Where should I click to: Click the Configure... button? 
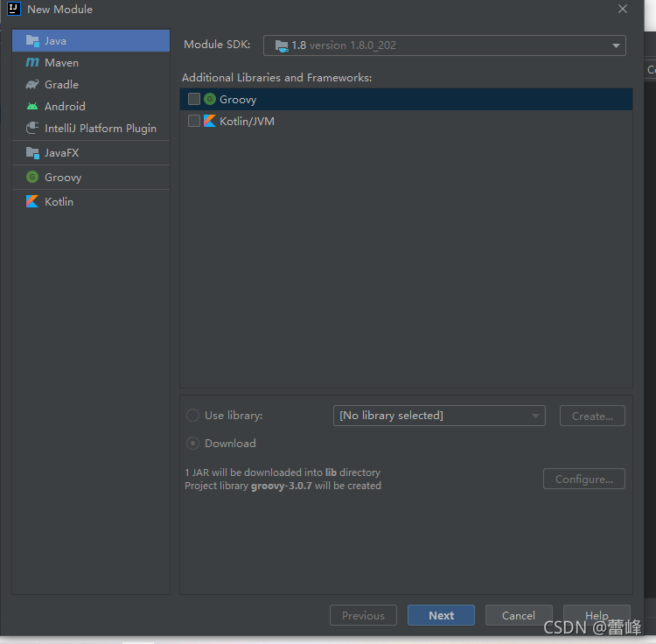tap(584, 479)
